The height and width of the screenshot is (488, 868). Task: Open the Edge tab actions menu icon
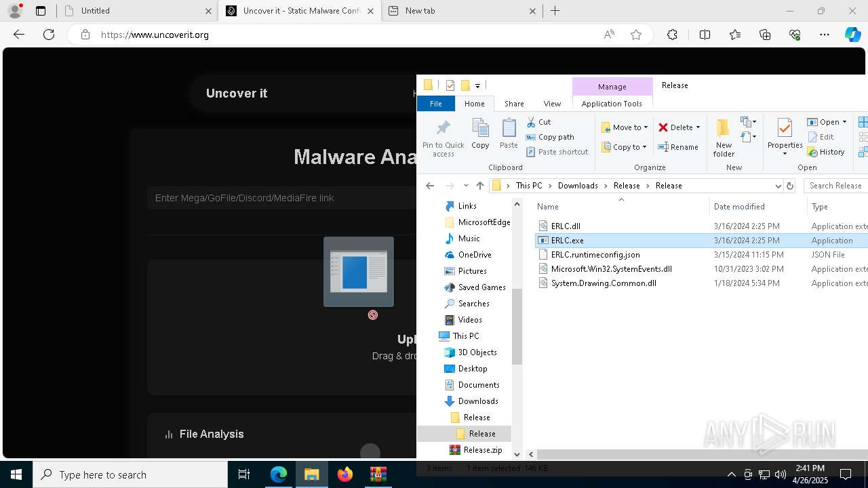[x=41, y=11]
